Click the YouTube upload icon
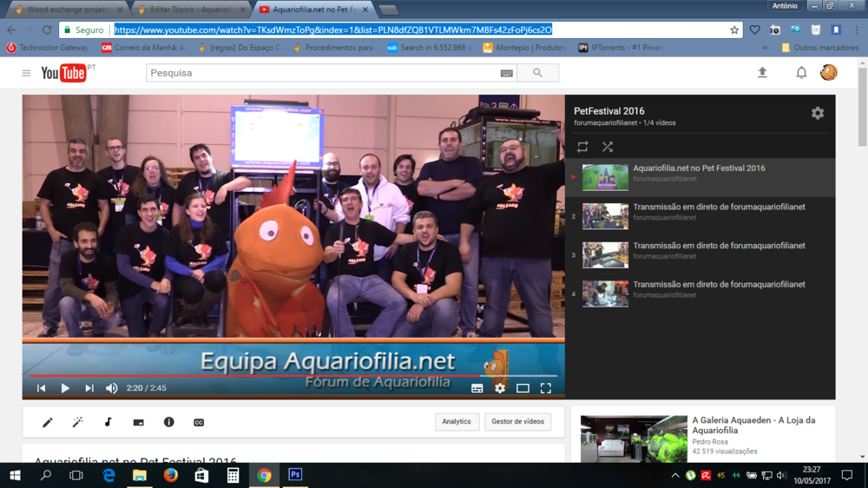Screen dimensions: 868x488 (x=762, y=73)
